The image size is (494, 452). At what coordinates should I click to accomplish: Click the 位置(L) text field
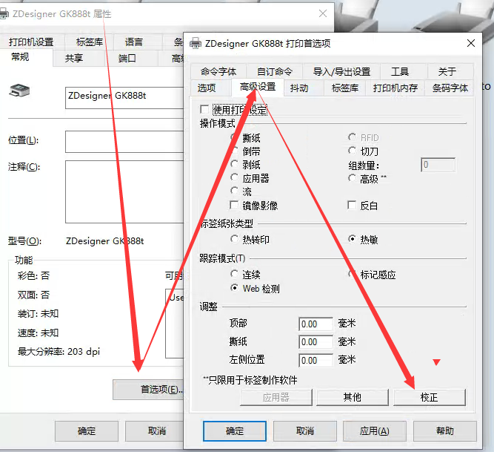pyautogui.click(x=125, y=142)
